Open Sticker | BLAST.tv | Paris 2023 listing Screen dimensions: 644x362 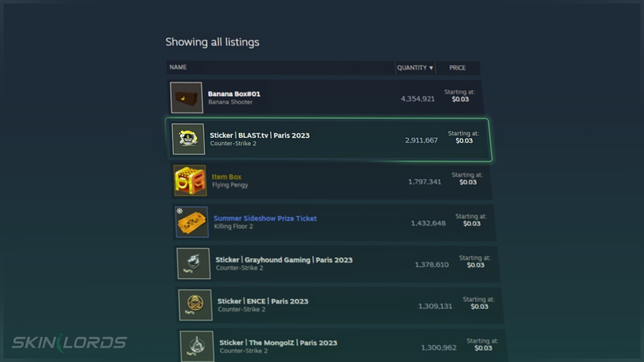(260, 135)
